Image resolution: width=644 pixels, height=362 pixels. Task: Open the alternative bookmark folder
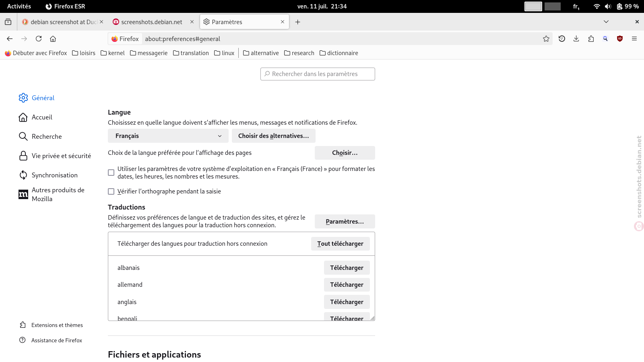261,53
